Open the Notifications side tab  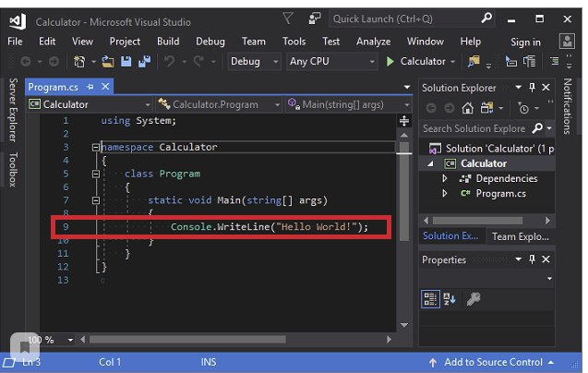pyautogui.click(x=568, y=106)
